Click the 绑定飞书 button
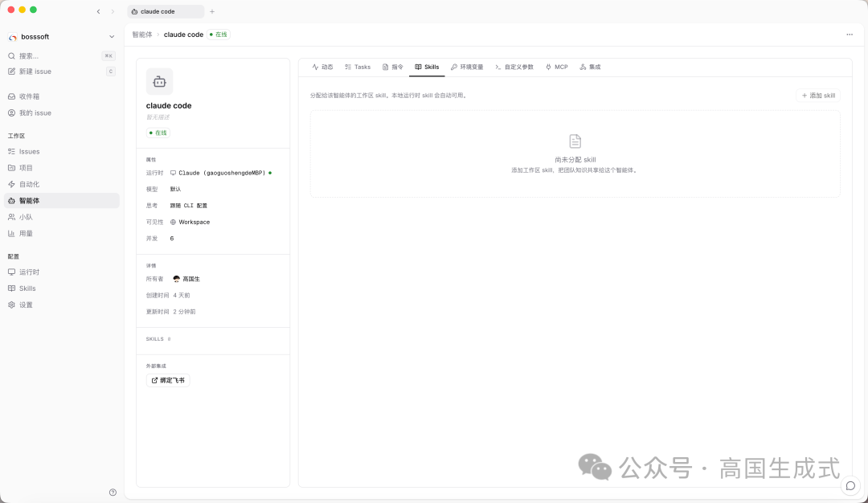Viewport: 868px width, 503px height. click(168, 381)
